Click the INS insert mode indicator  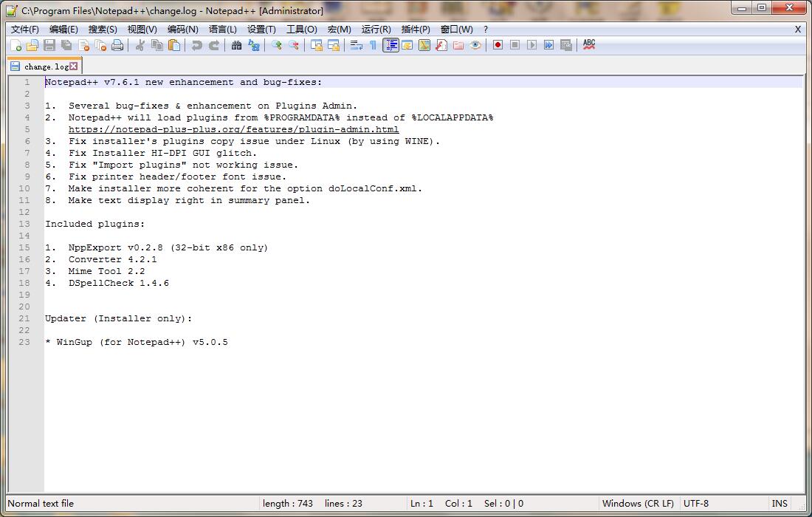coord(780,504)
